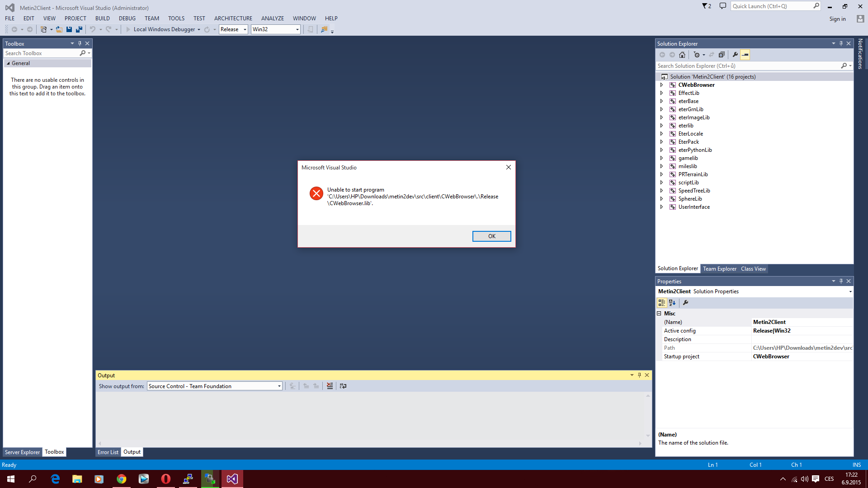Image resolution: width=868 pixels, height=488 pixels.
Task: Expand the eterBase project node
Action: [x=661, y=101]
